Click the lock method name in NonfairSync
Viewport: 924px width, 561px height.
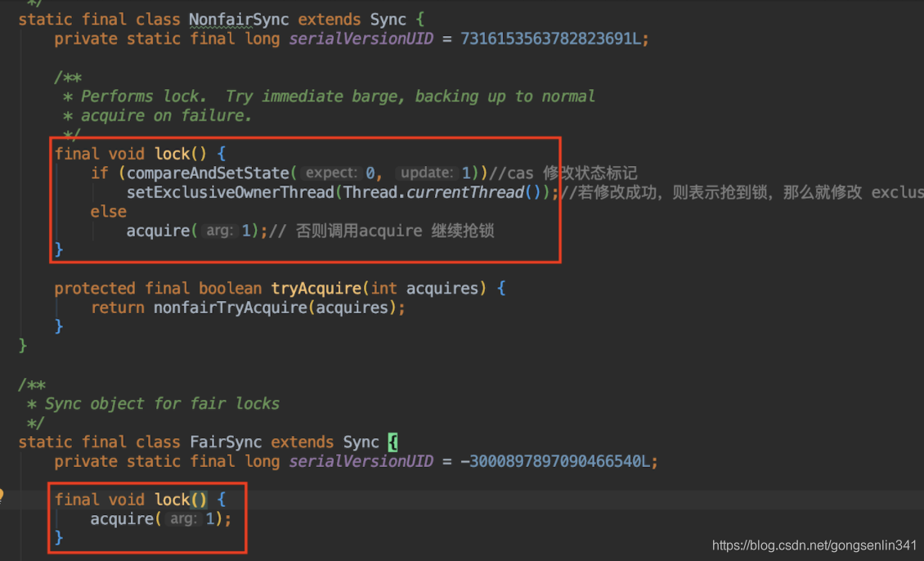coord(172,155)
